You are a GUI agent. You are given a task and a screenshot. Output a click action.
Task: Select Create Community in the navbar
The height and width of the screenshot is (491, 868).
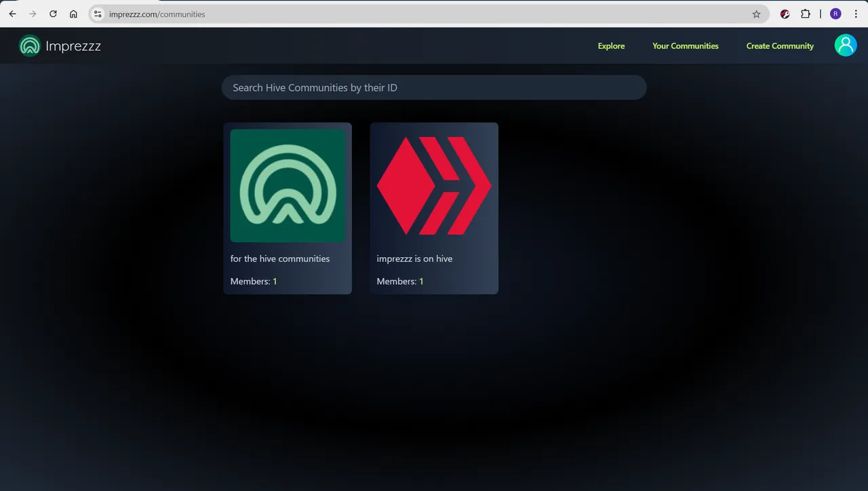(780, 46)
